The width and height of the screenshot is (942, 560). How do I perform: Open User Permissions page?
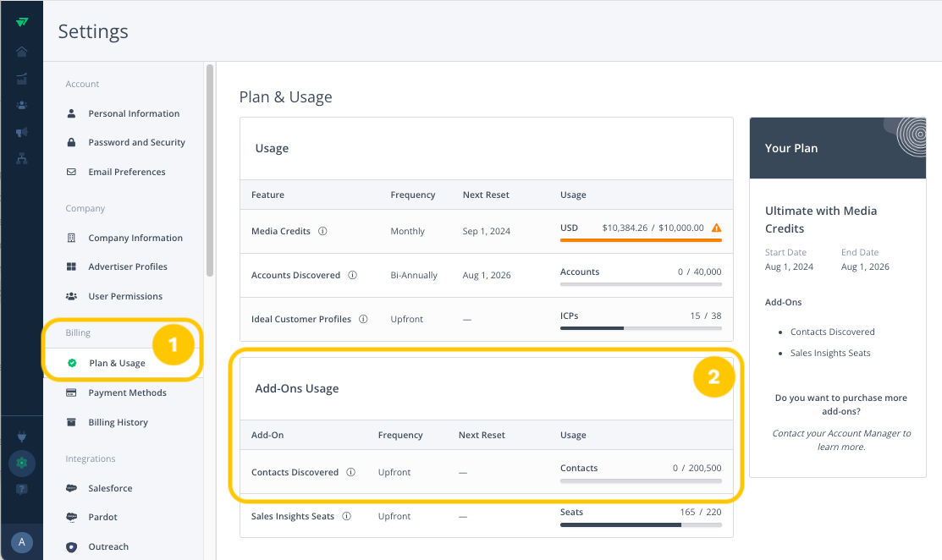tap(125, 296)
